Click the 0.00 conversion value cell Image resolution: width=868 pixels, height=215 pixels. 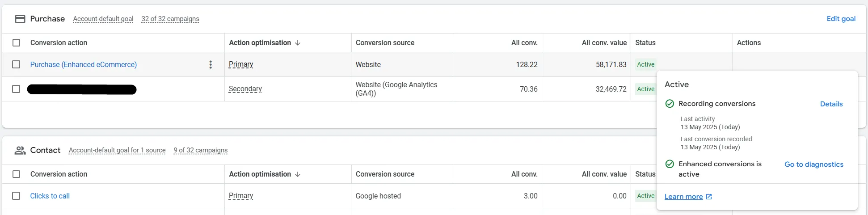(619, 196)
